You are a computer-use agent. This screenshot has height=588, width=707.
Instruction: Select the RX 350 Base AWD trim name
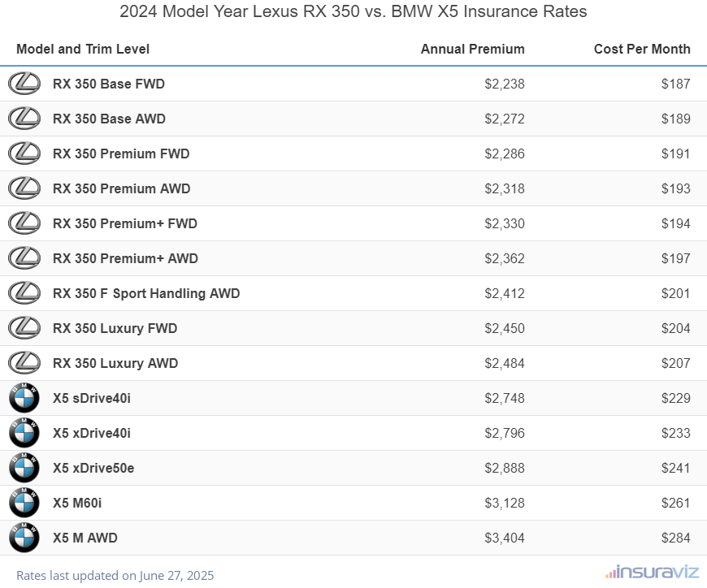tap(109, 119)
